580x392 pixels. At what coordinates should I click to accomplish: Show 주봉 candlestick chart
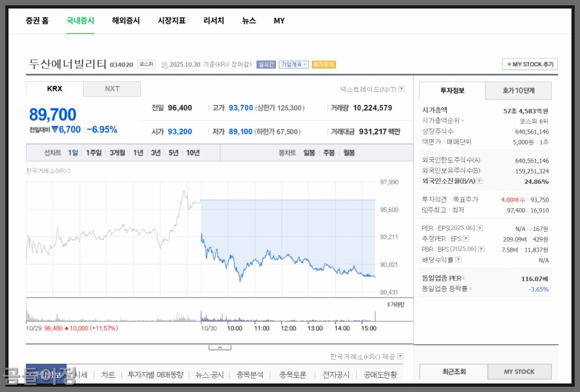click(329, 153)
